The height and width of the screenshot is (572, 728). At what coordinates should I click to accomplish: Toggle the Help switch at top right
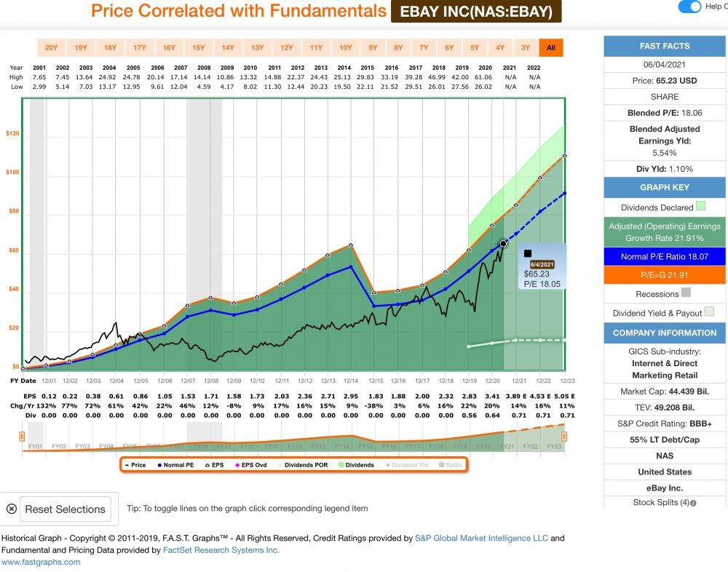click(689, 7)
